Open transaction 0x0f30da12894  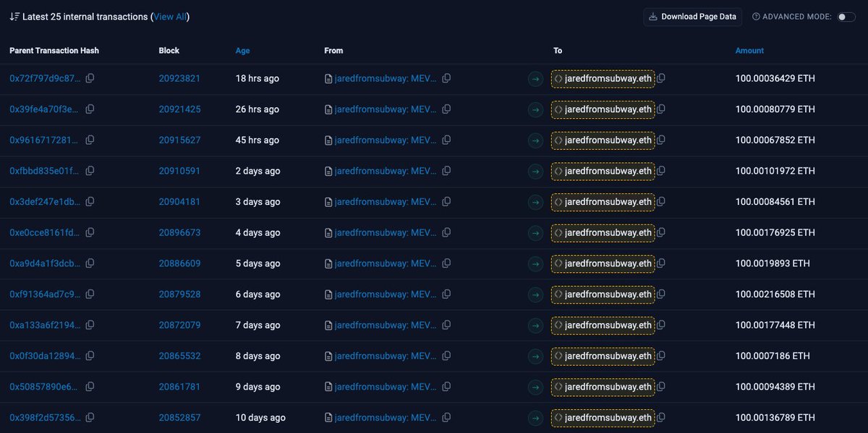pos(46,356)
